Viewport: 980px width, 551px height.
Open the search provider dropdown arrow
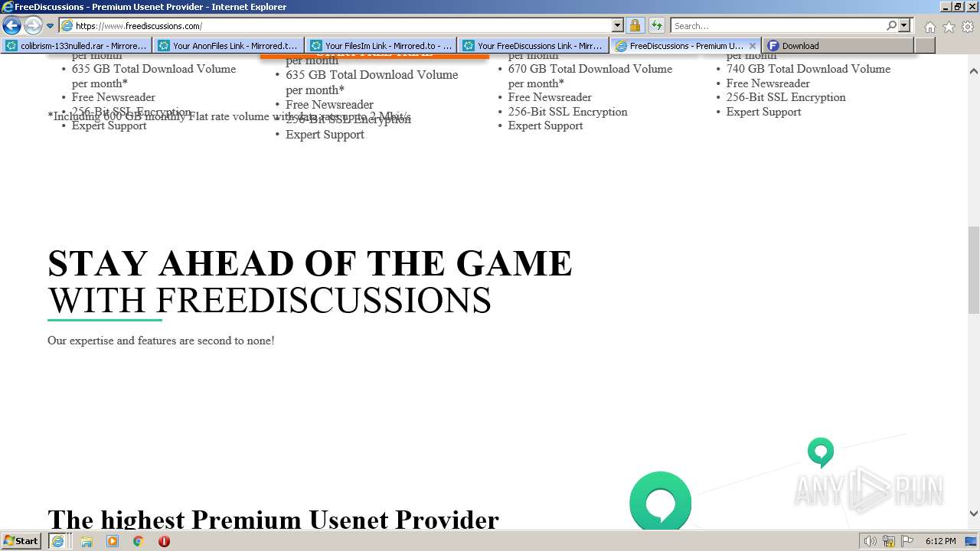click(x=904, y=25)
